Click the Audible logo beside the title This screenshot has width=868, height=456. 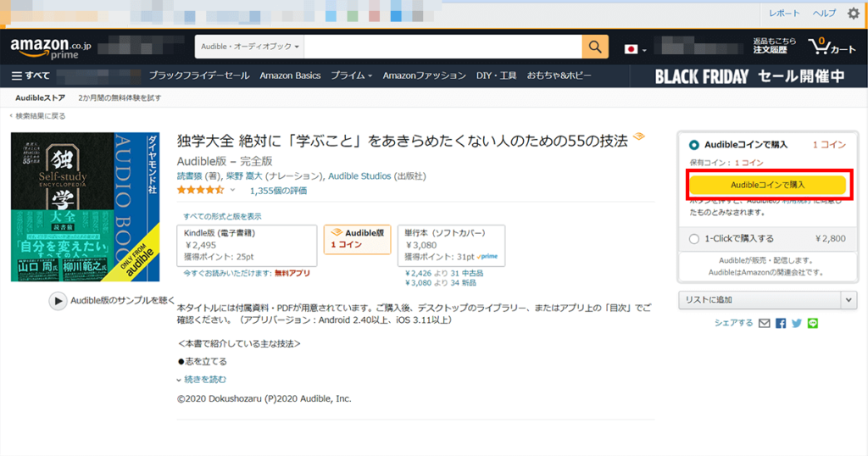(x=639, y=136)
